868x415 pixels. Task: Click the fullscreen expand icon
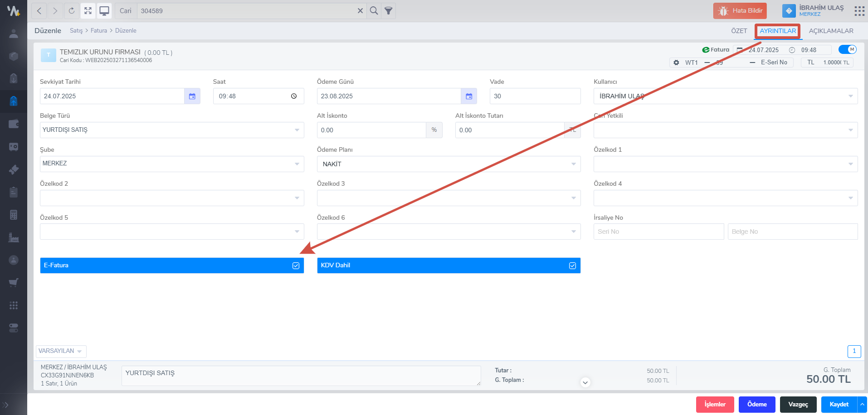click(88, 11)
